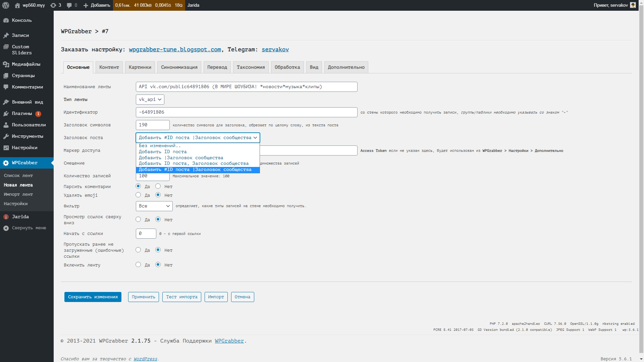Click Сохранить изменения button
Viewport: 644px width, 362px height.
(x=93, y=297)
